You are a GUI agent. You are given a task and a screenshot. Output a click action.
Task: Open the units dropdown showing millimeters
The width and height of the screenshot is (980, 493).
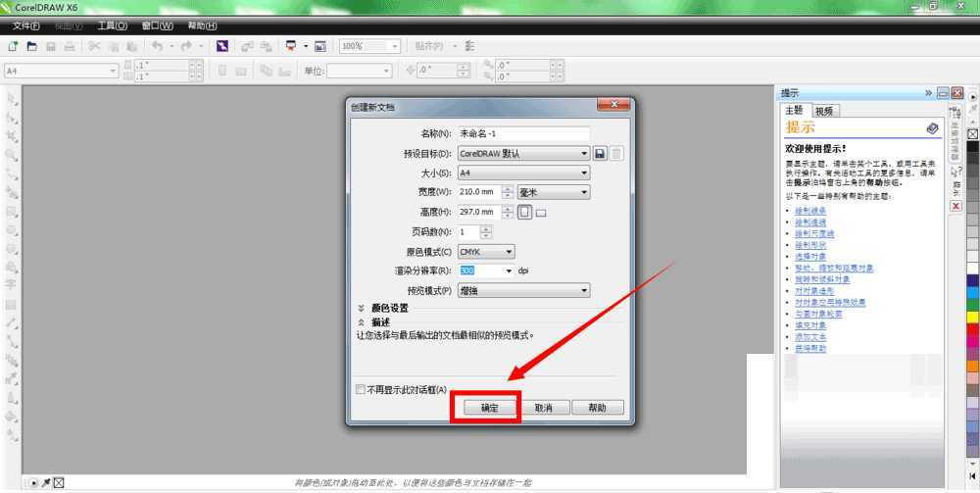click(x=554, y=192)
